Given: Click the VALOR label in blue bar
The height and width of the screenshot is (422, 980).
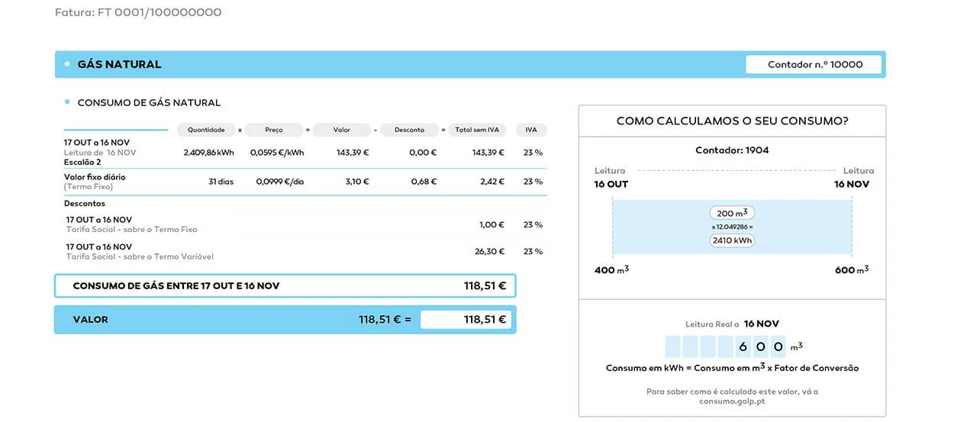Looking at the screenshot, I should [90, 320].
